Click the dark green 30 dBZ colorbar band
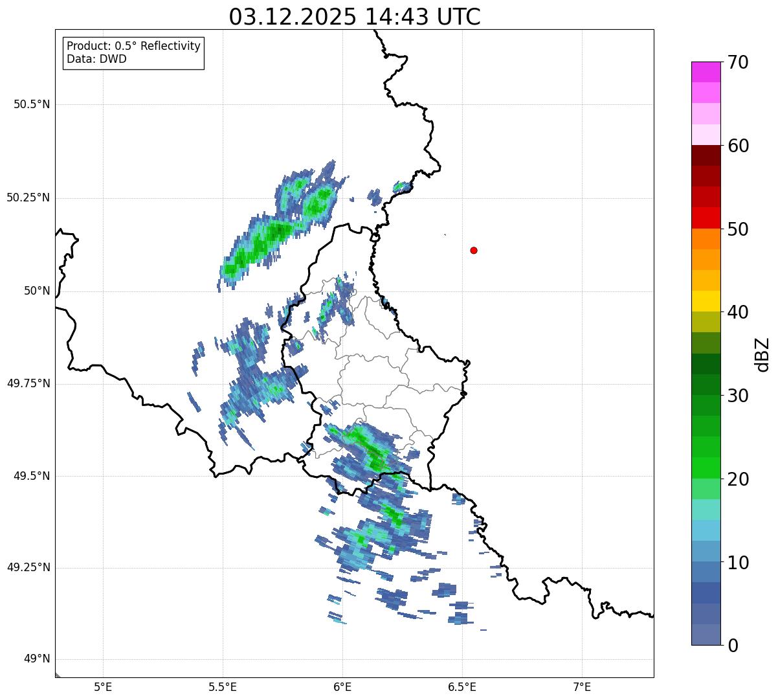Viewport: 778px width, 700px height. pos(706,385)
